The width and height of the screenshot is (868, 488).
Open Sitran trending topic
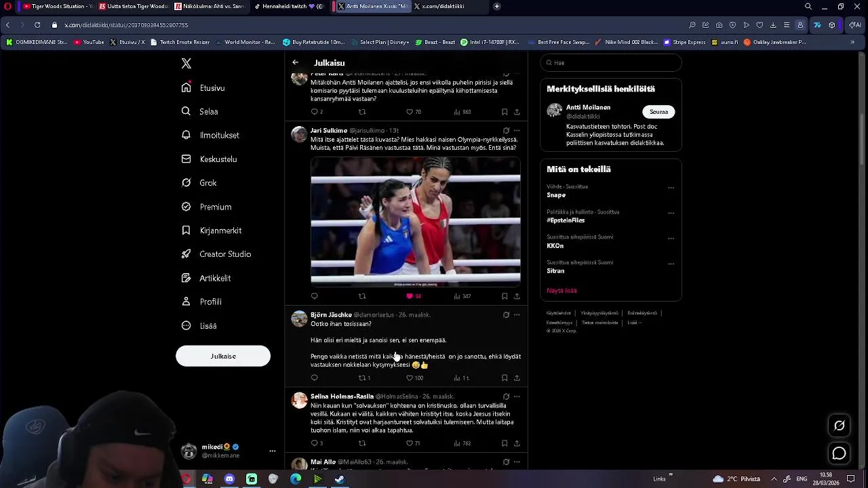point(555,270)
